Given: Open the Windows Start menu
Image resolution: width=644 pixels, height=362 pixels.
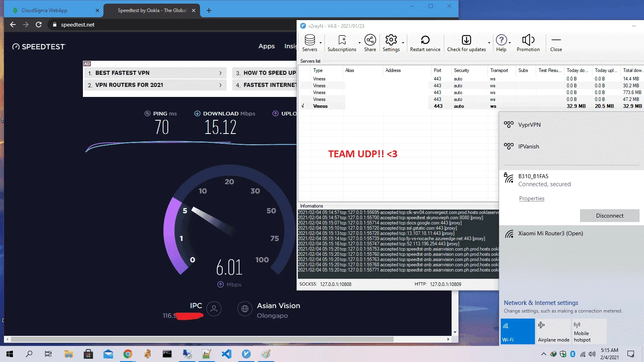Looking at the screenshot, I should pyautogui.click(x=10, y=354).
